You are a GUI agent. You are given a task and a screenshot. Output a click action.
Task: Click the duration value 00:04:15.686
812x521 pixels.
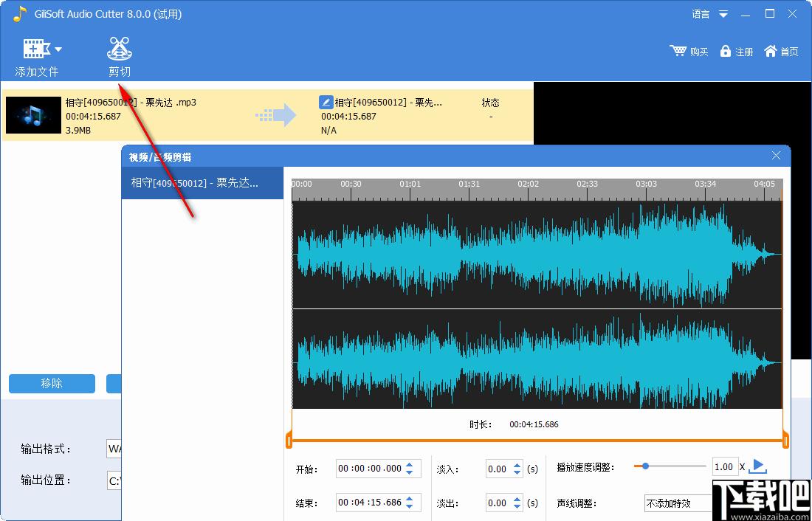(x=534, y=424)
